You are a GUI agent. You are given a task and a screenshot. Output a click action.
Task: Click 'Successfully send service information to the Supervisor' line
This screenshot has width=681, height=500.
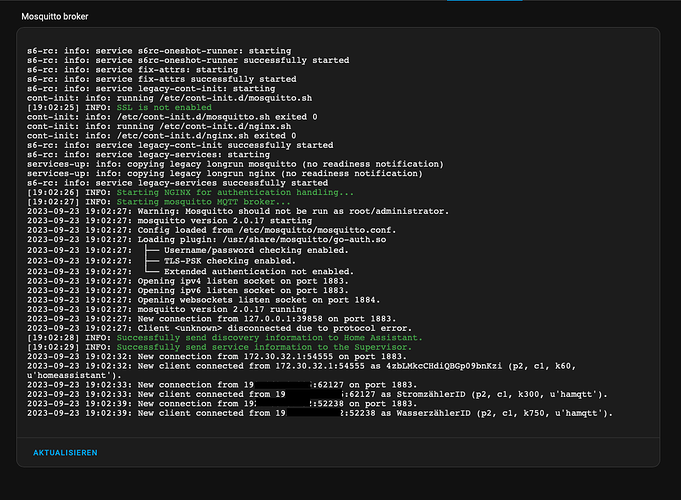tap(219, 347)
